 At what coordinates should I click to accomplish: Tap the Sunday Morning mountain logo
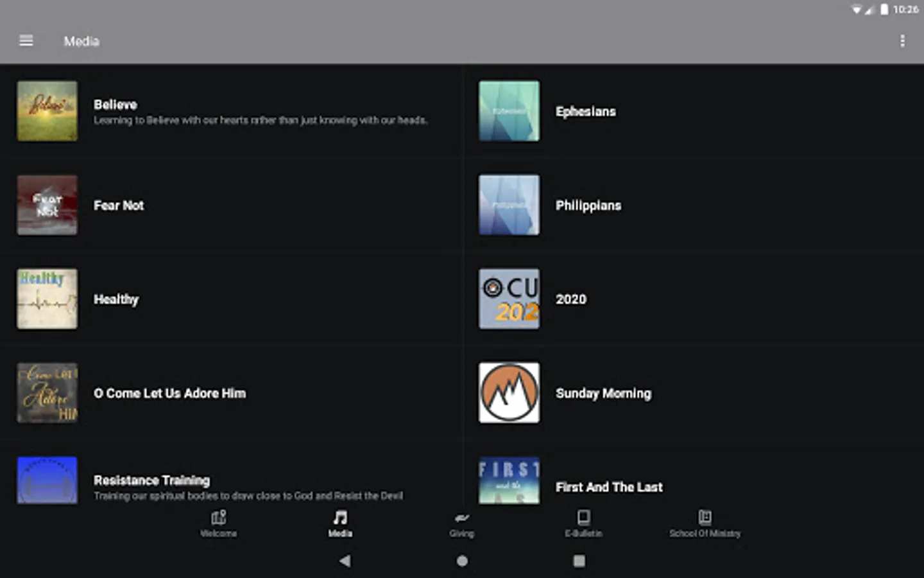coord(509,392)
